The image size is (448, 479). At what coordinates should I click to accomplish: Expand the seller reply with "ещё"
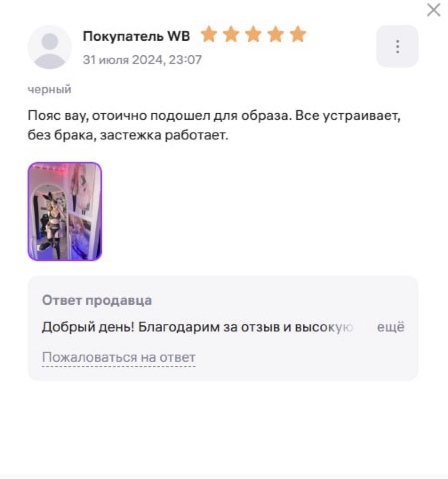click(x=391, y=327)
